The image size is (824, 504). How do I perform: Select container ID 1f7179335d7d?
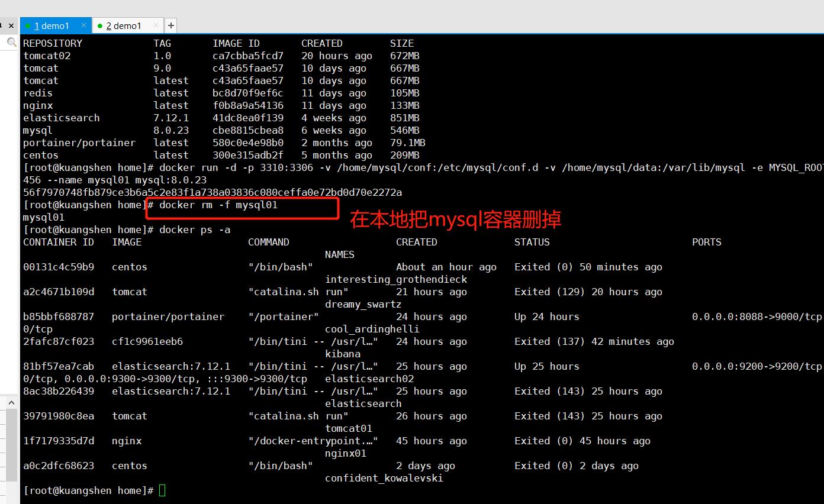[59, 441]
